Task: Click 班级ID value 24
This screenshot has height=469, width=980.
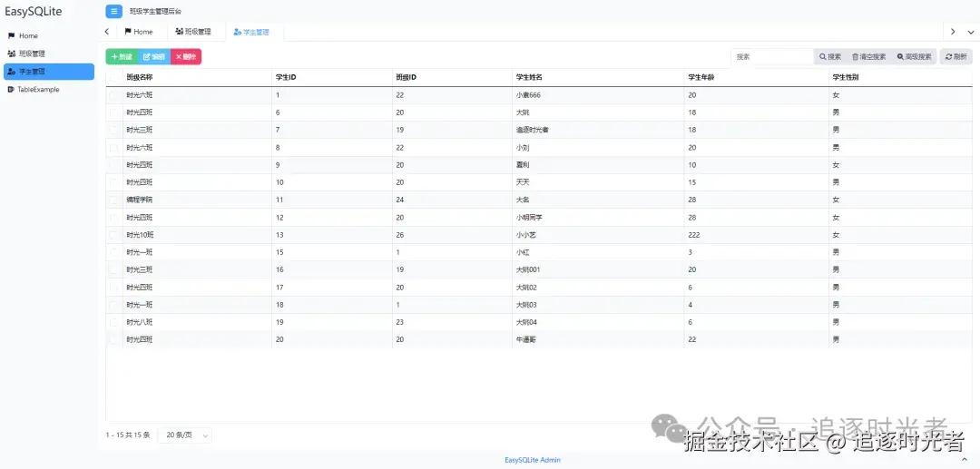Action: click(400, 200)
